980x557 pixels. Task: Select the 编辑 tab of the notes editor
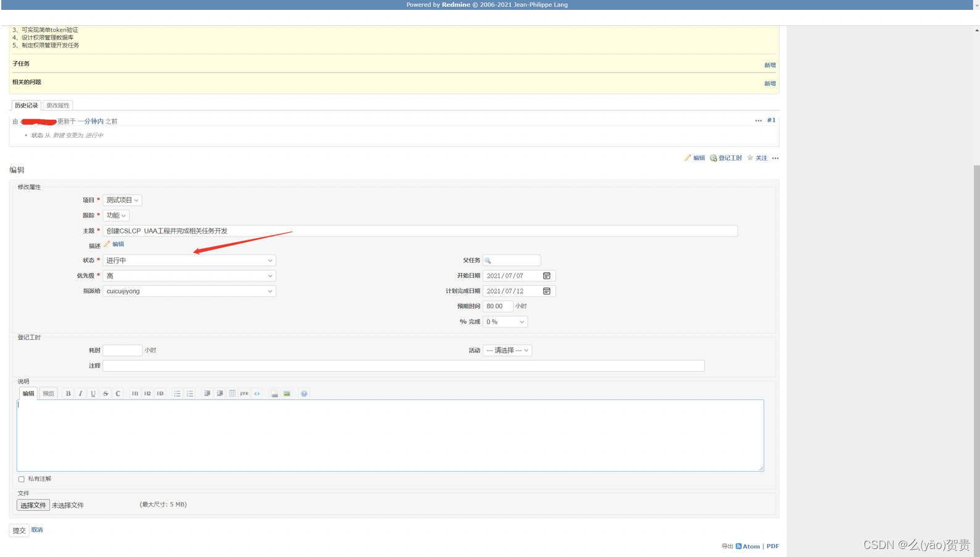click(28, 393)
